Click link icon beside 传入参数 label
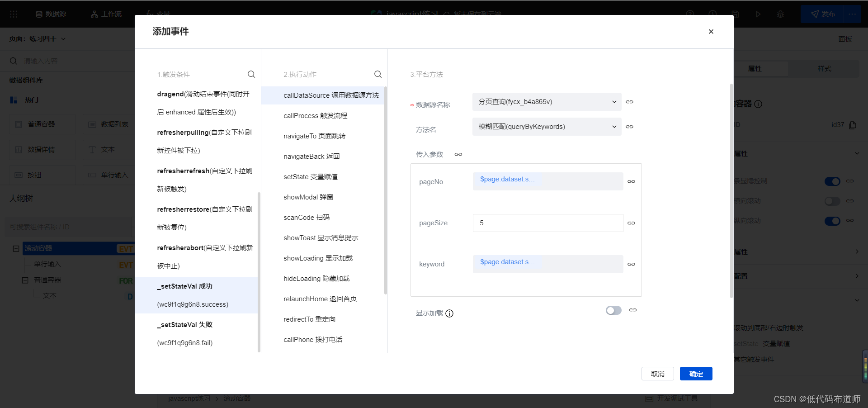The image size is (868, 408). coord(458,154)
